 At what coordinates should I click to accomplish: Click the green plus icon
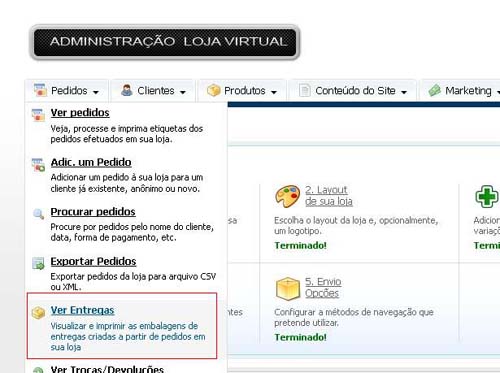487,196
